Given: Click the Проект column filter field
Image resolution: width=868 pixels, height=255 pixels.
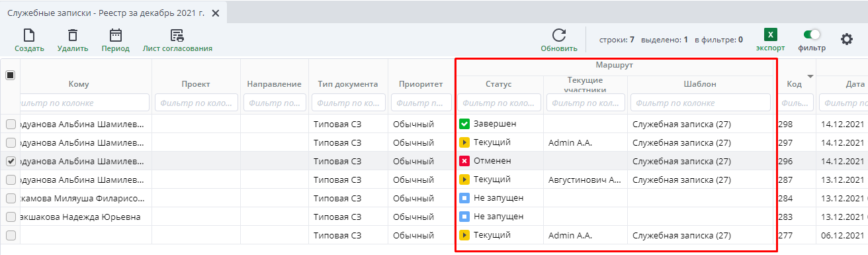Looking at the screenshot, I should [x=196, y=103].
